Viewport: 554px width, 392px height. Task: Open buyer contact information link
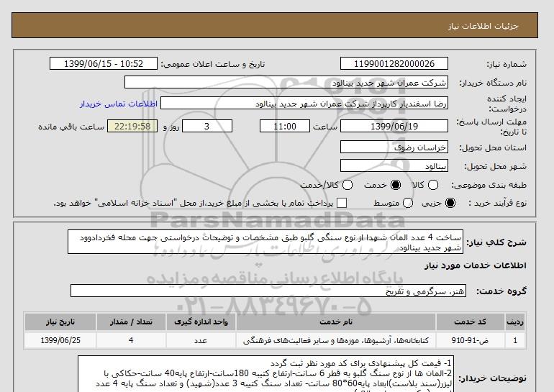(119, 104)
